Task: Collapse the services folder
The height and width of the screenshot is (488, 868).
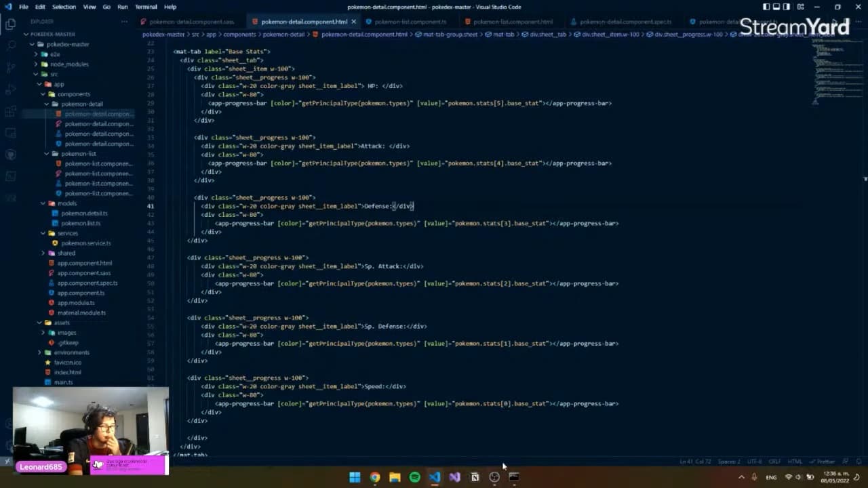Action: (x=68, y=233)
